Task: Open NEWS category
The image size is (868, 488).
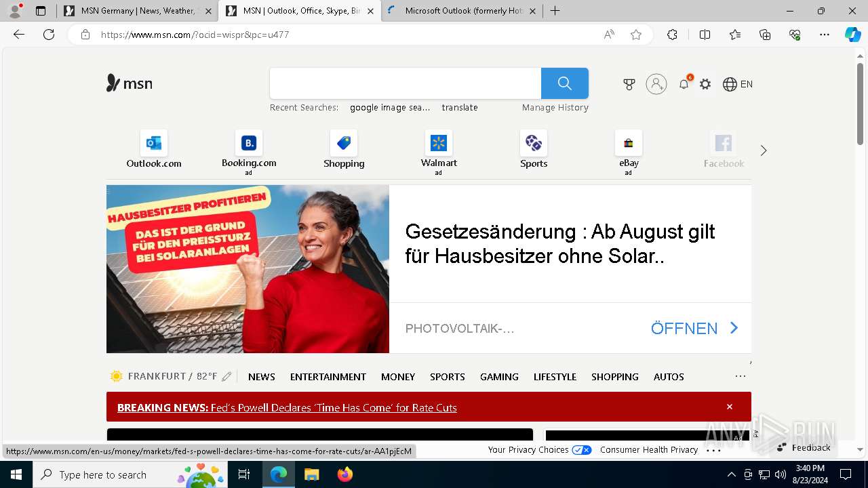Action: tap(262, 377)
